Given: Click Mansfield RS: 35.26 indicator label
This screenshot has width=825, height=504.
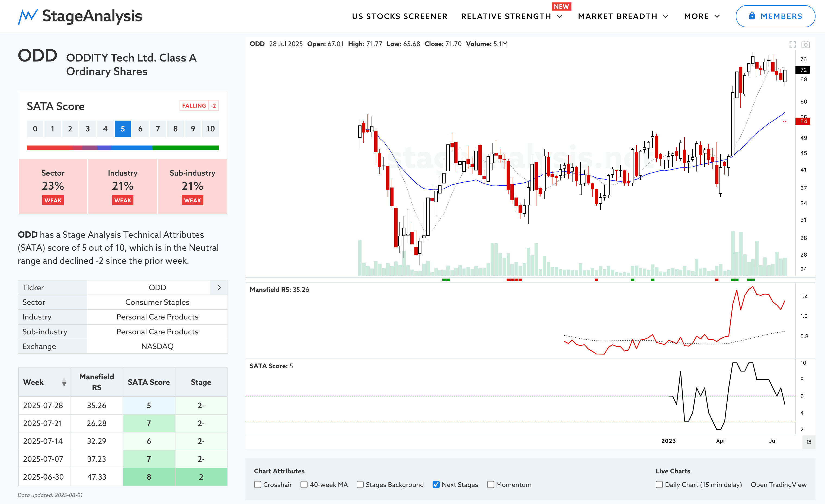Looking at the screenshot, I should [x=280, y=290].
